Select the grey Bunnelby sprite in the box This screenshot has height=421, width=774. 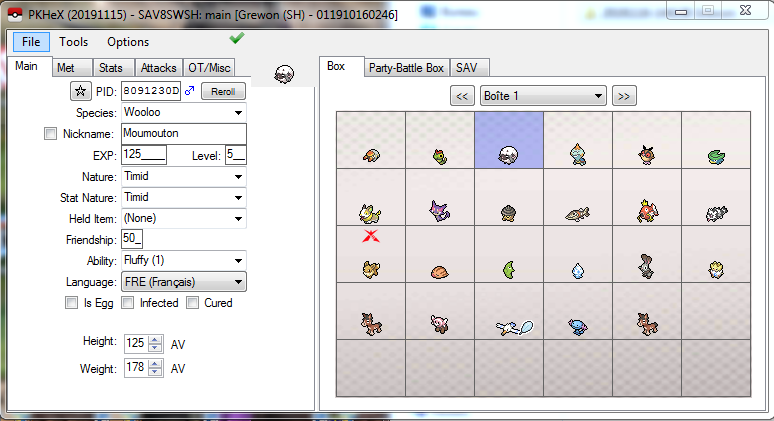click(647, 267)
